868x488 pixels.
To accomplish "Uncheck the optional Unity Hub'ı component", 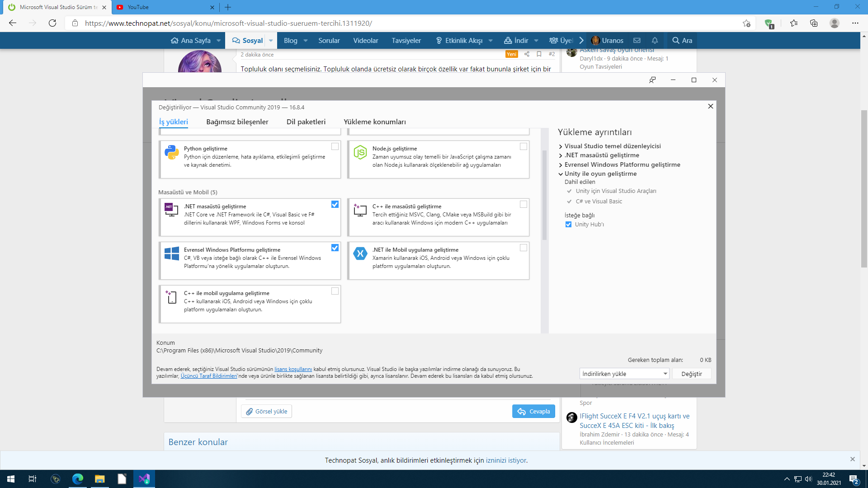I will pyautogui.click(x=568, y=225).
